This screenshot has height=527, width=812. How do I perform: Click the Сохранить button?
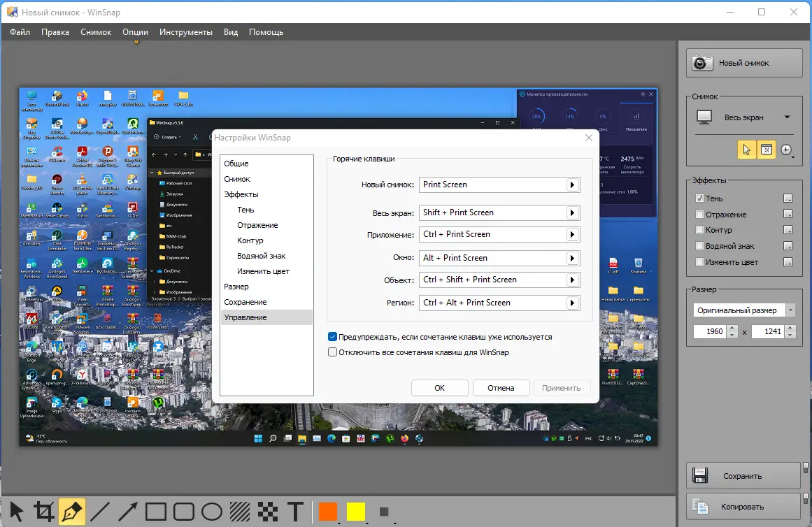pyautogui.click(x=743, y=476)
